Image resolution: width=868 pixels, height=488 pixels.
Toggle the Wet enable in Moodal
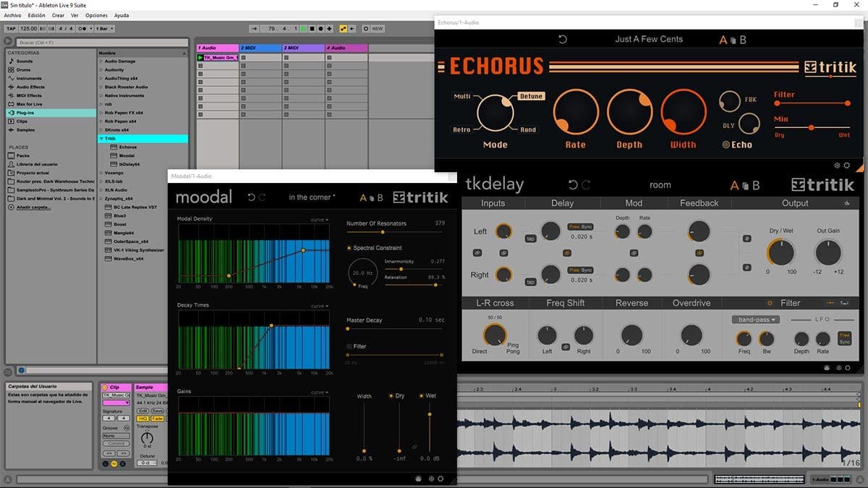pos(421,395)
